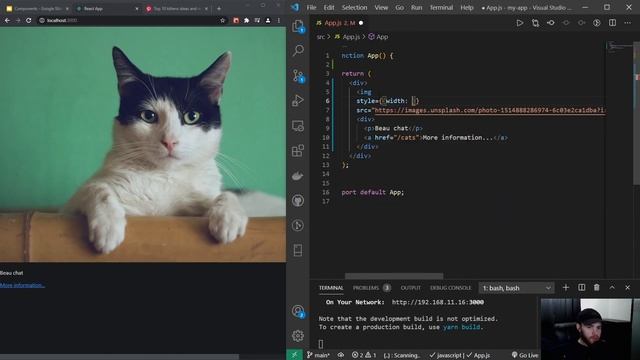Bookmark the page with star icon
This screenshot has height=360, width=640.
pyautogui.click(x=222, y=20)
